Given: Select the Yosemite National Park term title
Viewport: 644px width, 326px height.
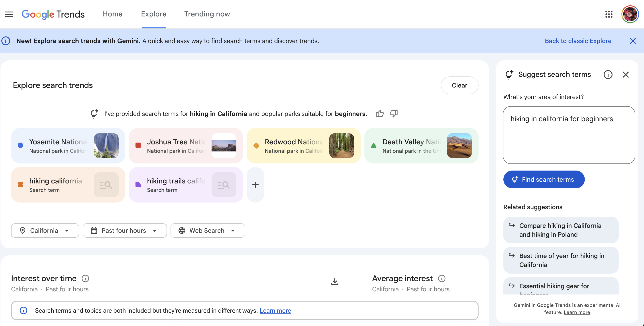Looking at the screenshot, I should pos(59,142).
